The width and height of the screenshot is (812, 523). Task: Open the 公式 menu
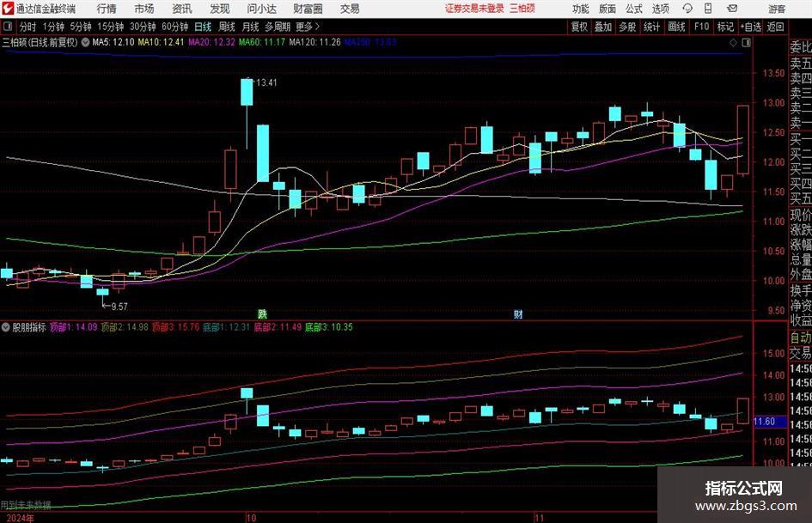coord(633,9)
